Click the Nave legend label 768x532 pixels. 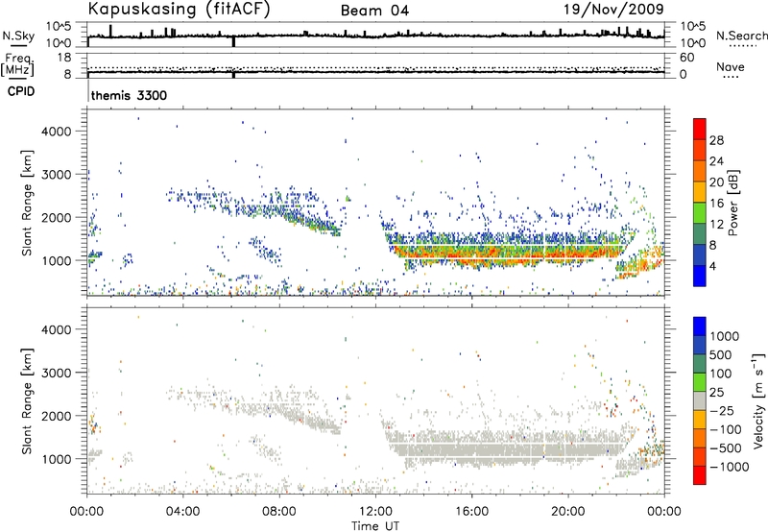point(731,67)
